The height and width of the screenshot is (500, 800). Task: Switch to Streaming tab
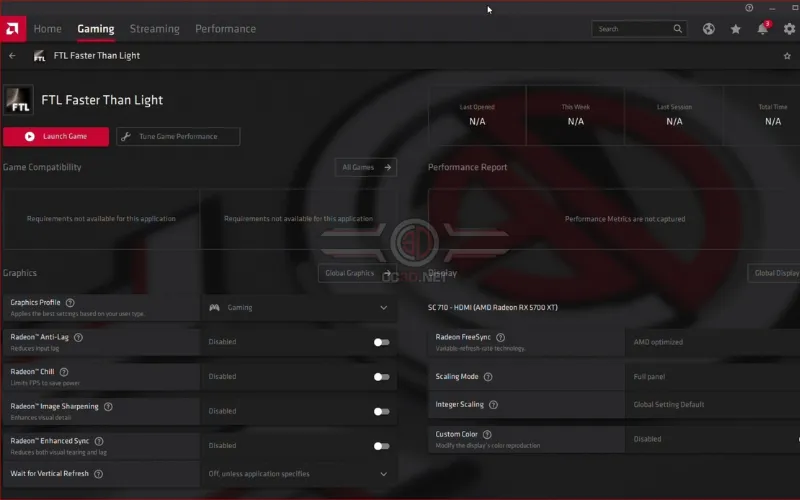click(x=155, y=29)
